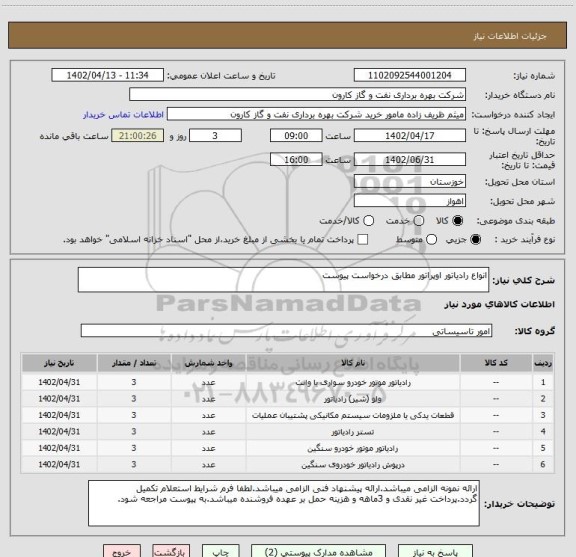Click the province field خوزستان
This screenshot has height=557, width=576.
pyautogui.click(x=410, y=182)
